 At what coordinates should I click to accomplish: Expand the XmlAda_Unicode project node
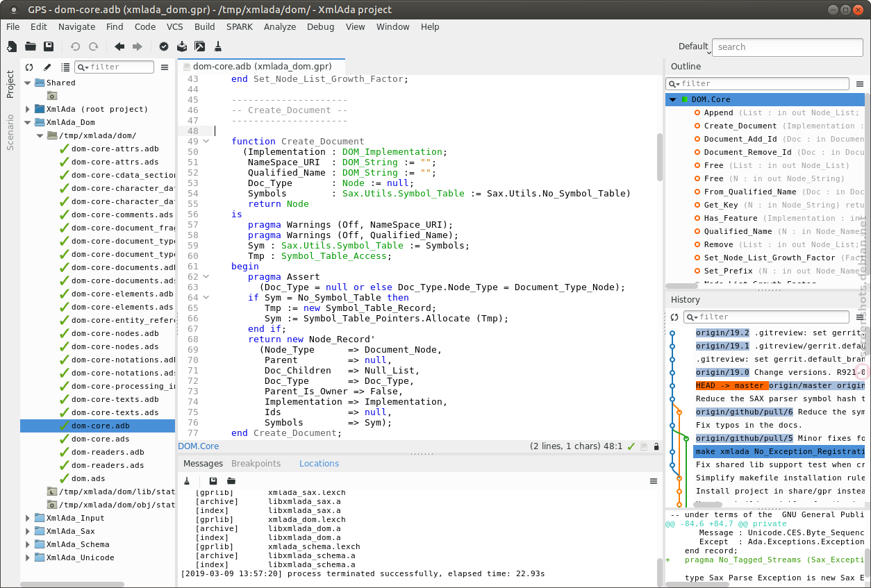click(28, 557)
